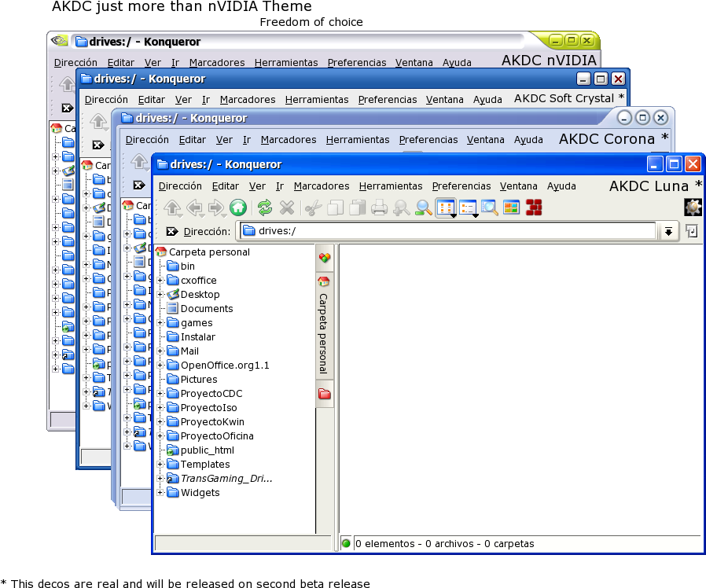
Task: Select the ProyectoOficina folder
Action: point(210,436)
